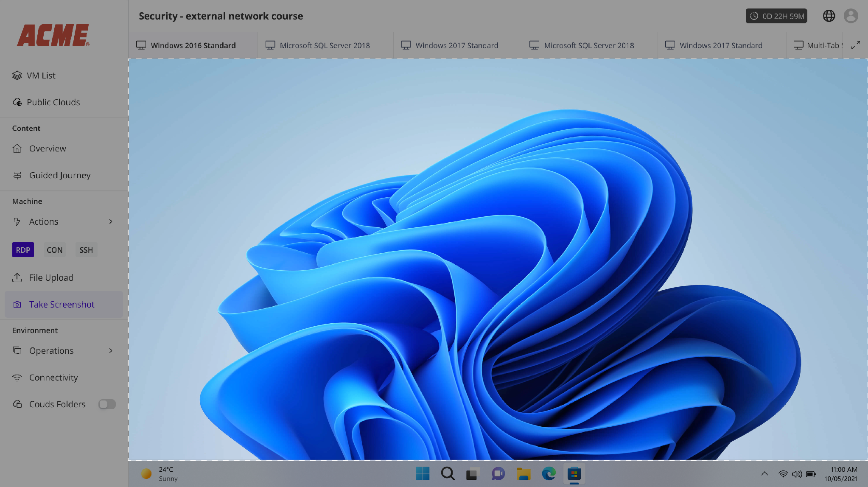Screen dimensions: 868x487
Task: Click the Overview home icon
Action: pos(17,148)
